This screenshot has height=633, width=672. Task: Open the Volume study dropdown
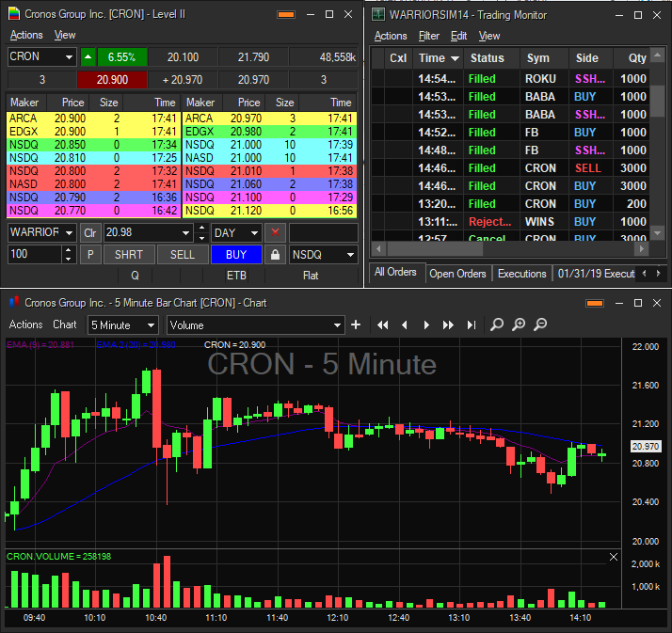click(337, 325)
